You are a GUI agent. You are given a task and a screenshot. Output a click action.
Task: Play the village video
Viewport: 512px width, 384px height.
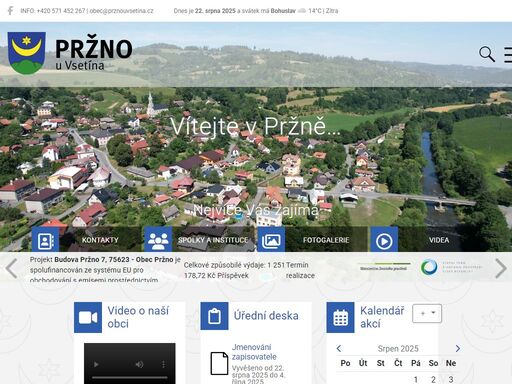(96, 365)
